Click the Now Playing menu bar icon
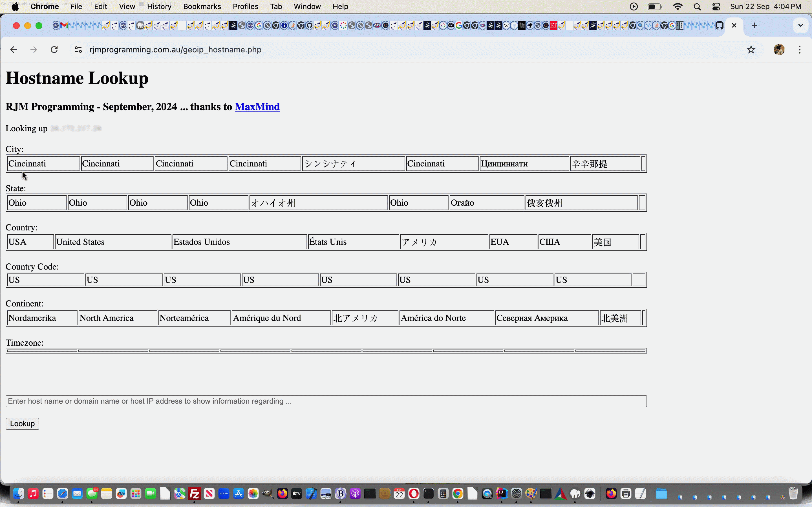 [634, 7]
